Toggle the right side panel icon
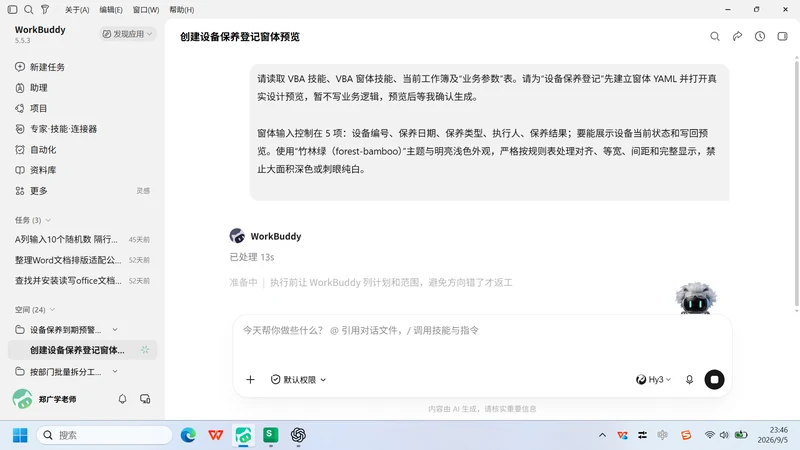The height and width of the screenshot is (450, 800). click(782, 36)
